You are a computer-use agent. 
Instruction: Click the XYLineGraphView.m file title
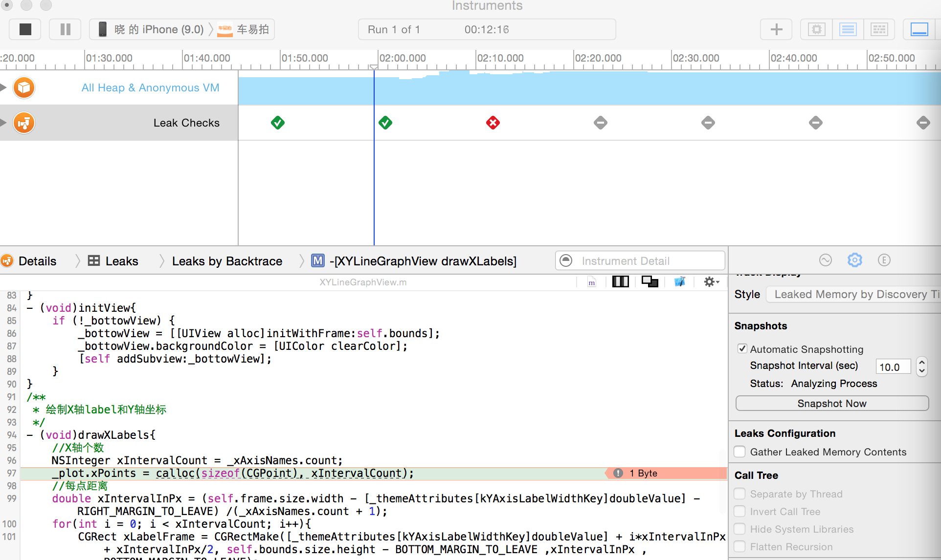coord(363,282)
